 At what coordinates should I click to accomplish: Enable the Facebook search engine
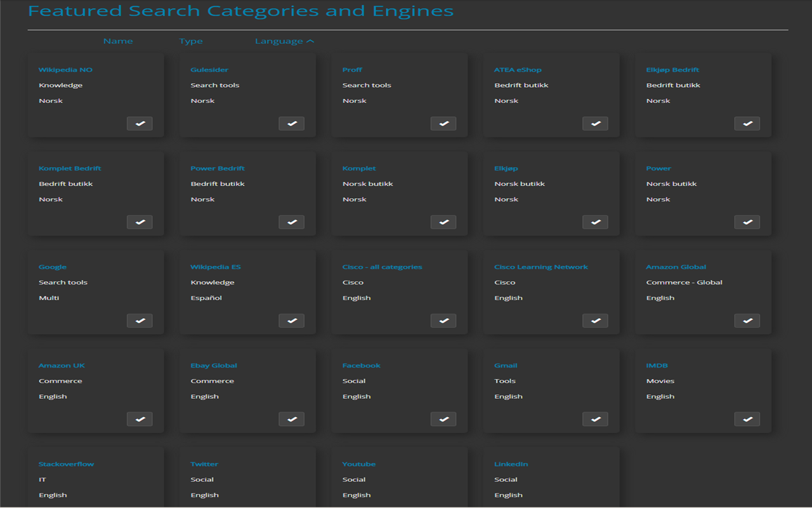click(443, 419)
